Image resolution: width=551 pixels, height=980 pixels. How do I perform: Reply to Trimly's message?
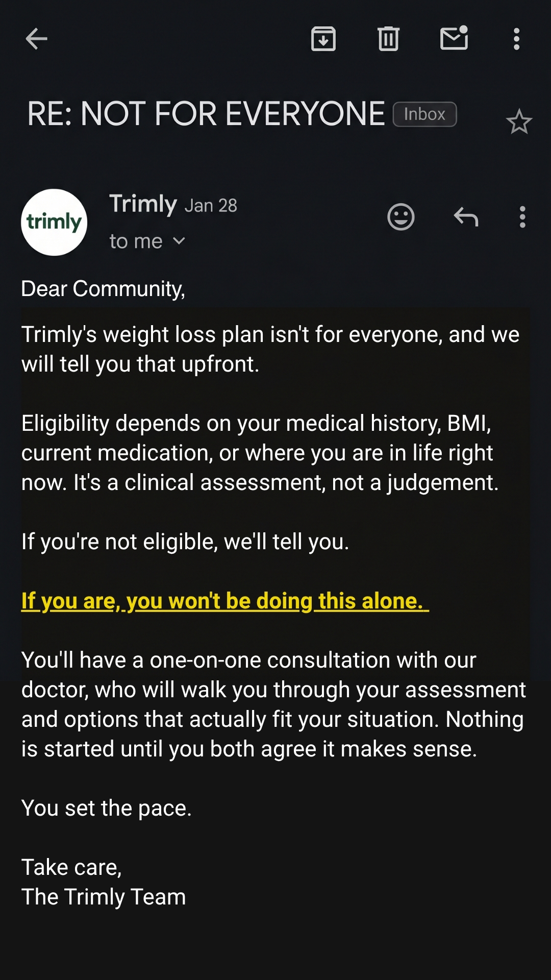tap(466, 217)
